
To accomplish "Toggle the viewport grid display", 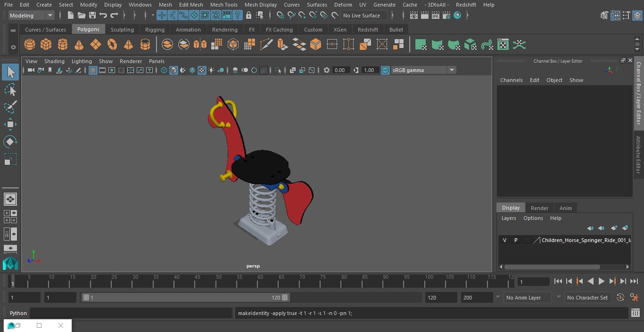I will tap(93, 70).
